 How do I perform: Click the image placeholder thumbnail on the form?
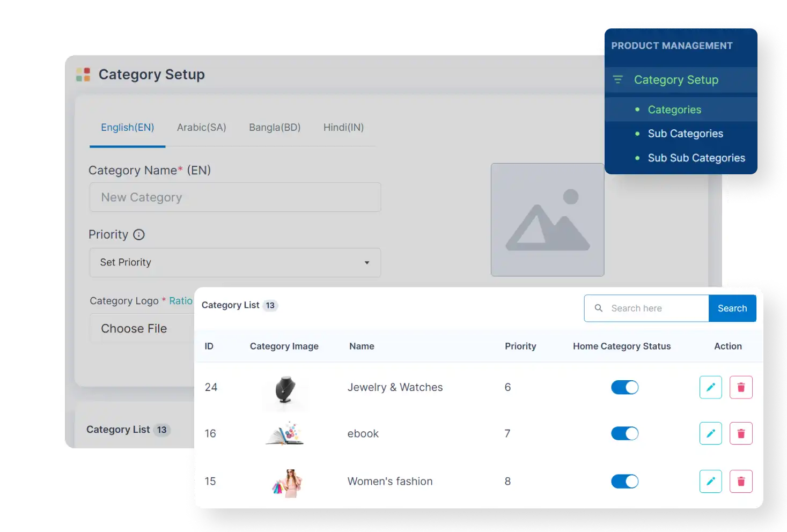547,220
